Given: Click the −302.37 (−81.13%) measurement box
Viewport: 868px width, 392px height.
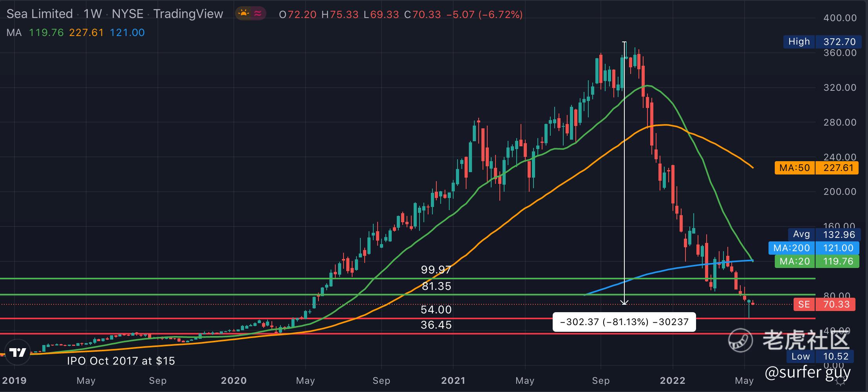Looking at the screenshot, I should (624, 322).
